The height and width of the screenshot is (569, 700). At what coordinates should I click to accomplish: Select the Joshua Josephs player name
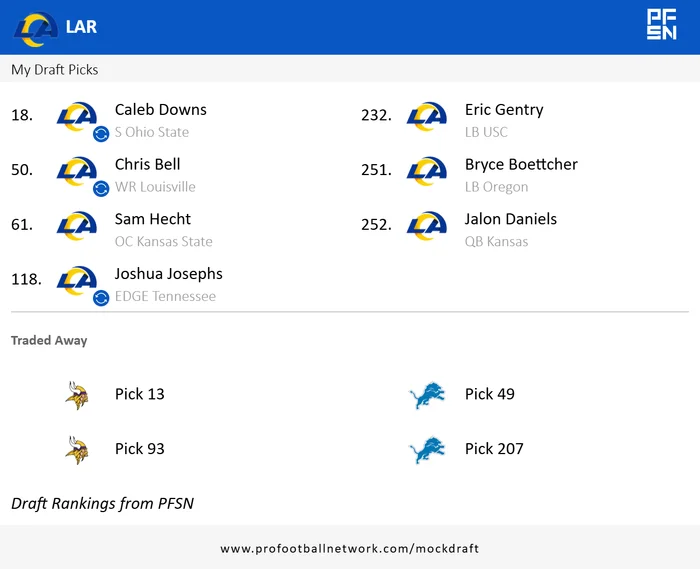click(169, 274)
